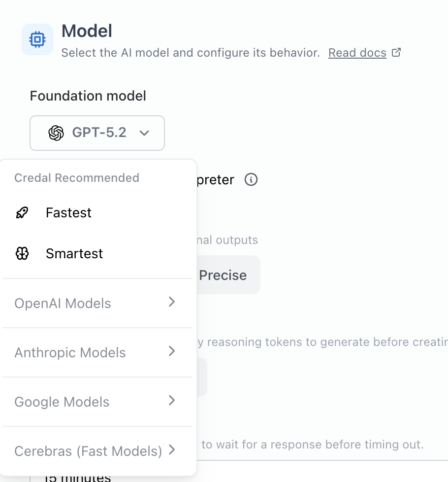Collapse the dropdown using the GPT-5.2 chevron
The image size is (448, 482).
[x=144, y=133]
